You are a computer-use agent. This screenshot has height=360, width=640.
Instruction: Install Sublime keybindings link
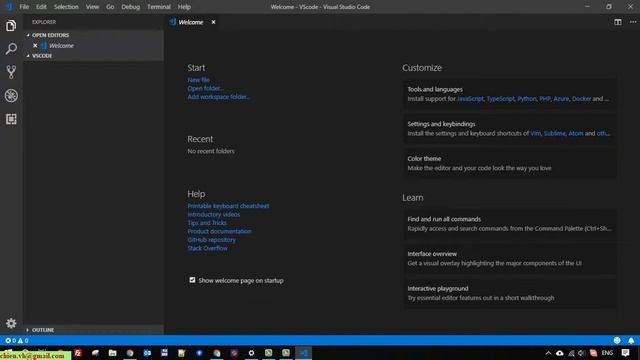(555, 133)
